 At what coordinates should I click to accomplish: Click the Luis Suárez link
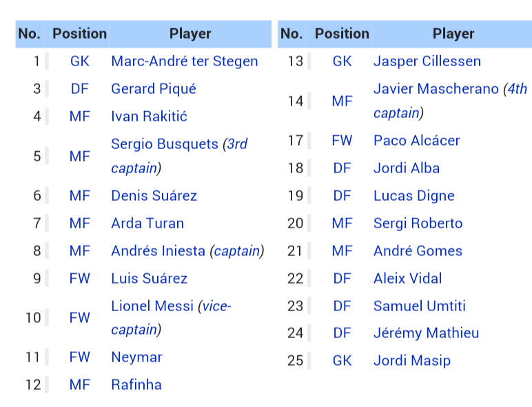150,279
